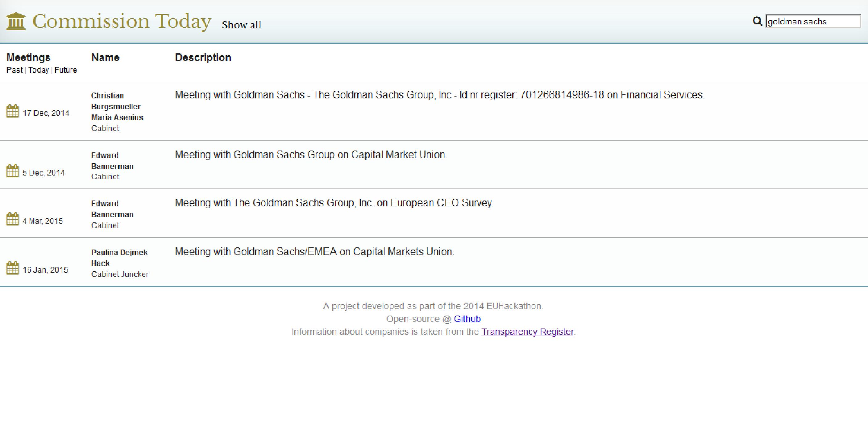Click the Commission Today building logo icon
This screenshot has width=868, height=430.
[16, 22]
